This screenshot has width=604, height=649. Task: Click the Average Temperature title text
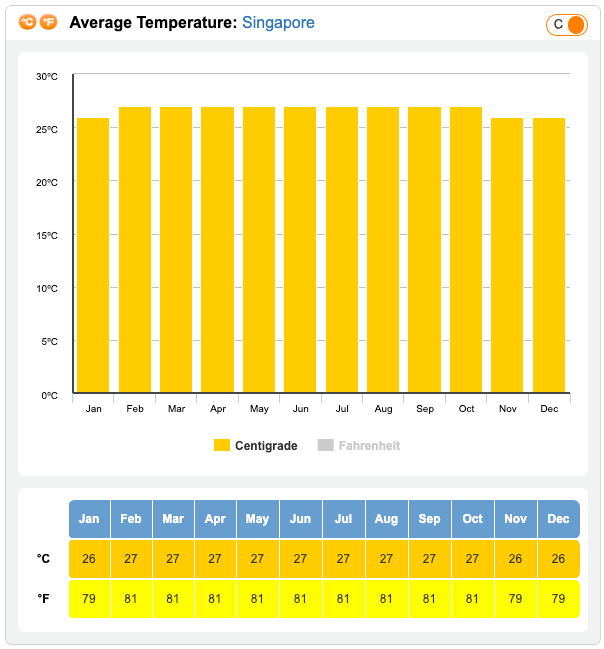point(153,22)
